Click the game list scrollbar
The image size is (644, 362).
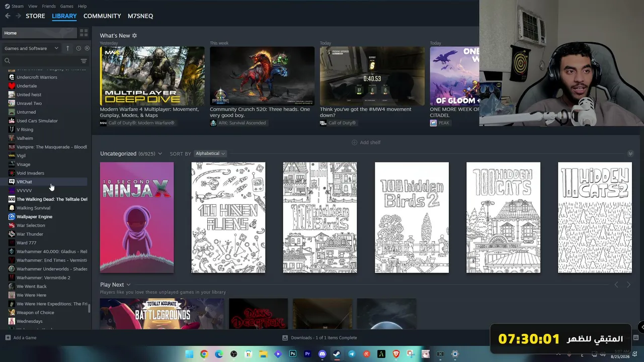[90, 308]
